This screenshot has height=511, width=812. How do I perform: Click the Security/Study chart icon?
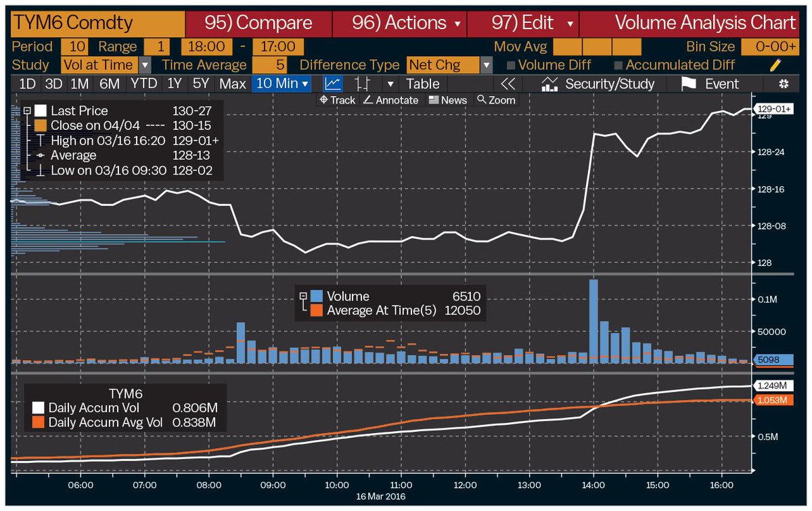click(x=550, y=84)
